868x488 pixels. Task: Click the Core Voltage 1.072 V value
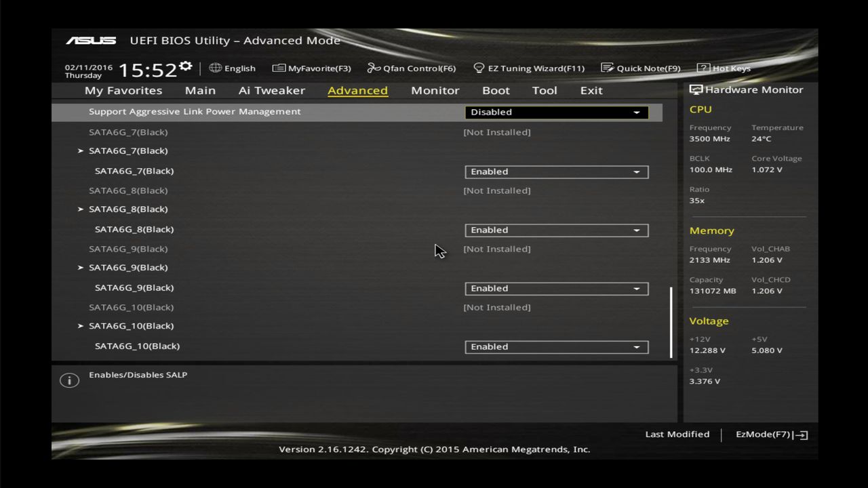[767, 170]
